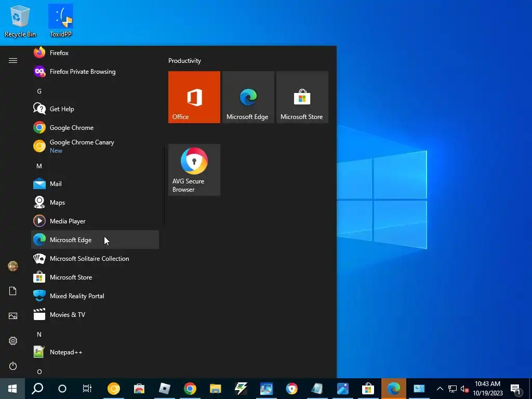Jump to the letter G group header
The image size is (532, 399).
39,91
